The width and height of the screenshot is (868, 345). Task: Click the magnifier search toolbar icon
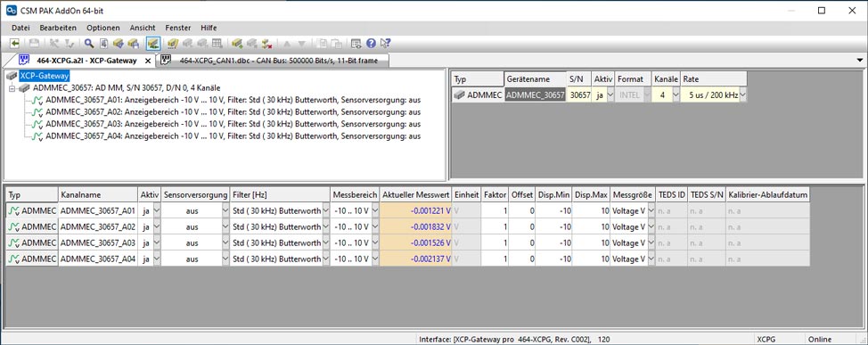coord(88,43)
